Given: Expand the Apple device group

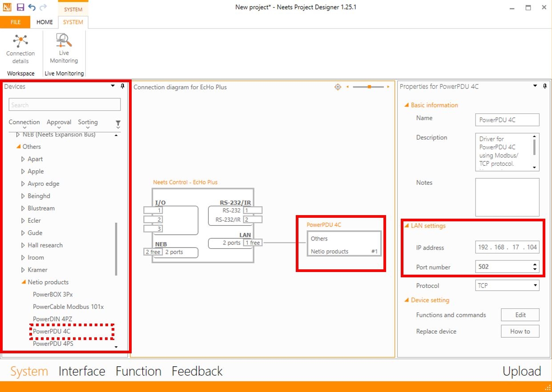Looking at the screenshot, I should pyautogui.click(x=23, y=172).
